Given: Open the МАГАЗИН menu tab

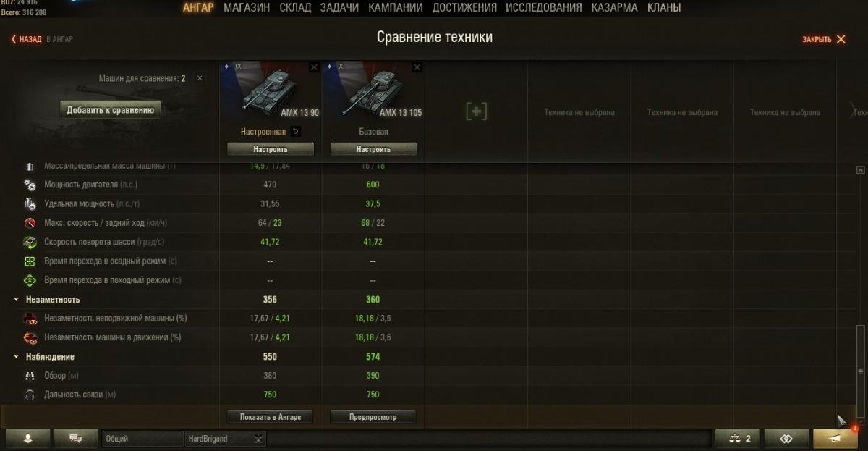Looking at the screenshot, I should click(247, 8).
